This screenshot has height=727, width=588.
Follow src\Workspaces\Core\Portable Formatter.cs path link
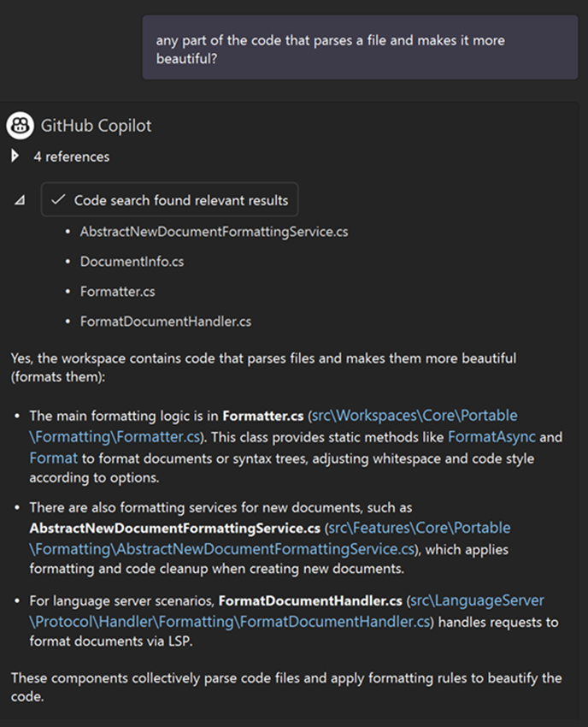click(x=415, y=416)
